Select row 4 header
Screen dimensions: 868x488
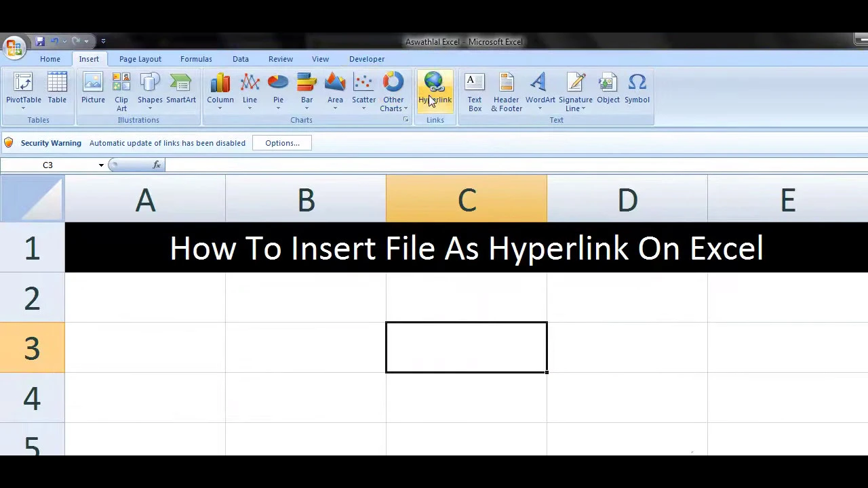[x=32, y=398]
